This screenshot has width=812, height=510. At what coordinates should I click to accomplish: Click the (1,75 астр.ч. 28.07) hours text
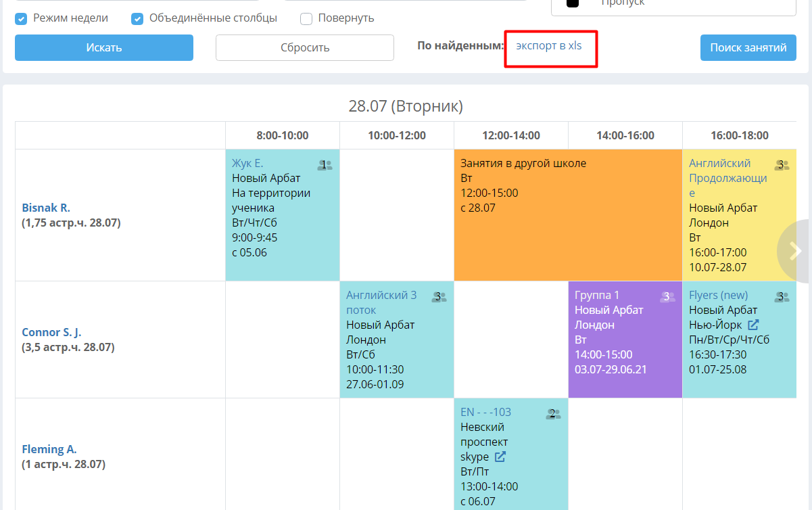72,223
